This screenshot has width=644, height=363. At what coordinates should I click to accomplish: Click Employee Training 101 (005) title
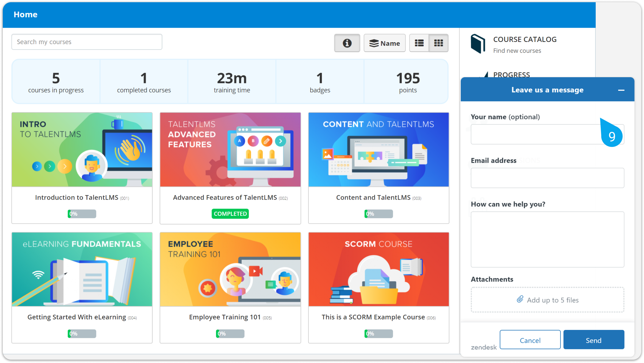(230, 317)
